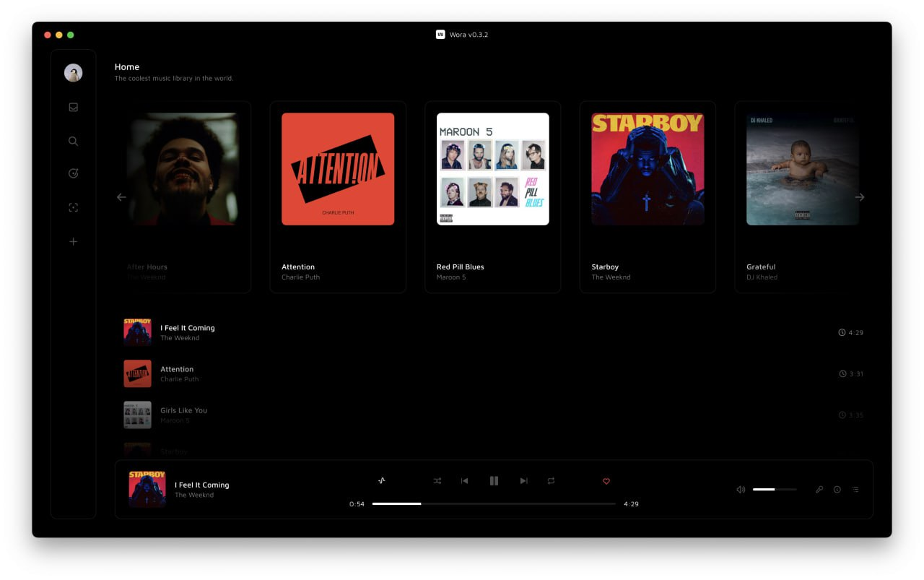Open the inbox icon in sidebar
Image resolution: width=924 pixels, height=580 pixels.
73,107
